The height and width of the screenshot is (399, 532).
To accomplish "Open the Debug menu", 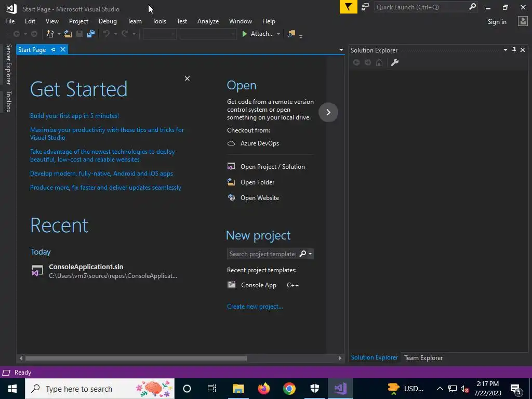I will coord(108,21).
